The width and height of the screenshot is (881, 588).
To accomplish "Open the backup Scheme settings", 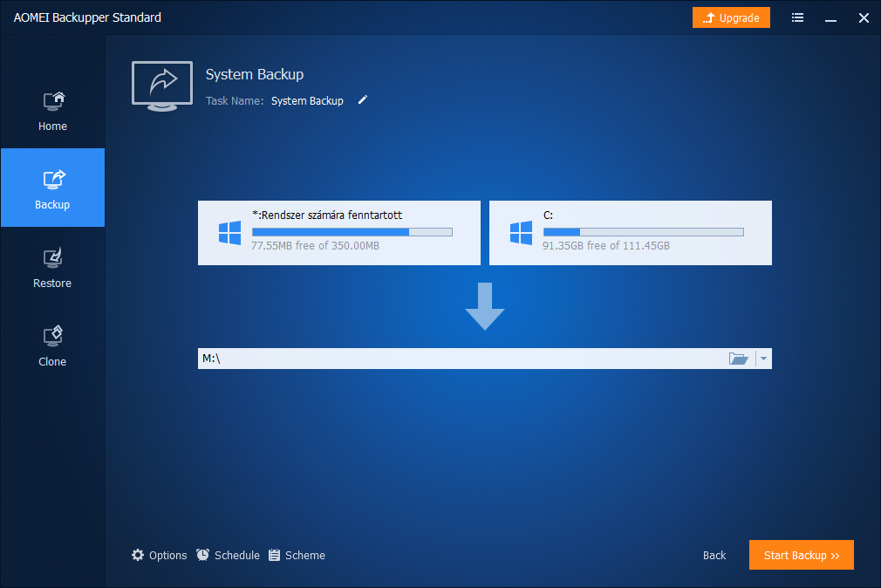I will pyautogui.click(x=297, y=555).
